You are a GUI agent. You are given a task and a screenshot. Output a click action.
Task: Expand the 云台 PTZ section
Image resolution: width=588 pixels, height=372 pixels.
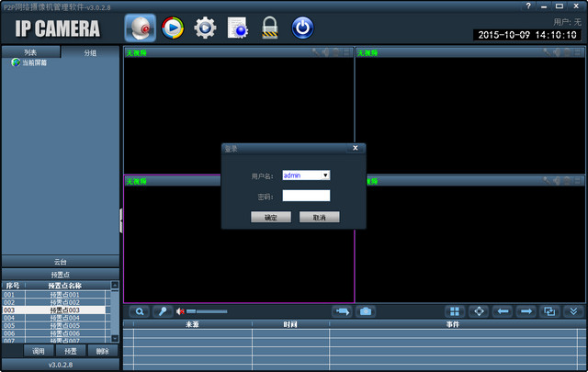tap(60, 262)
